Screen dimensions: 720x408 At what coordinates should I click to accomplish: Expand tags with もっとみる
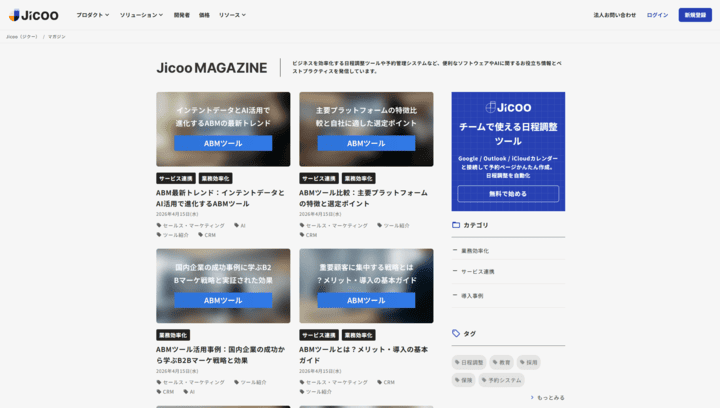pos(548,397)
